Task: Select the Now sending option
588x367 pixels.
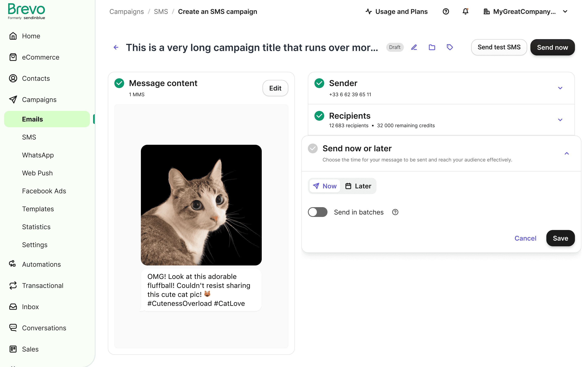Action: [x=325, y=186]
